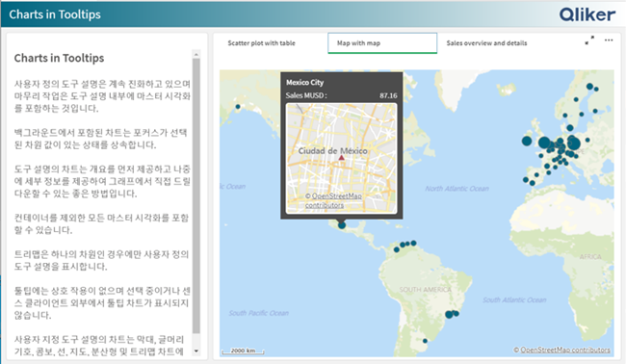Click 'North Atlantic Ocean' map label
Image resolution: width=626 pixels, height=364 pixels.
click(x=456, y=189)
